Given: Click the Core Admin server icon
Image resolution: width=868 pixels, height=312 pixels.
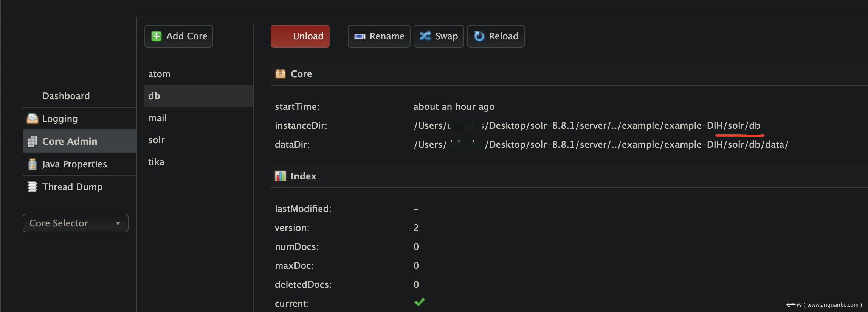Looking at the screenshot, I should tap(33, 142).
